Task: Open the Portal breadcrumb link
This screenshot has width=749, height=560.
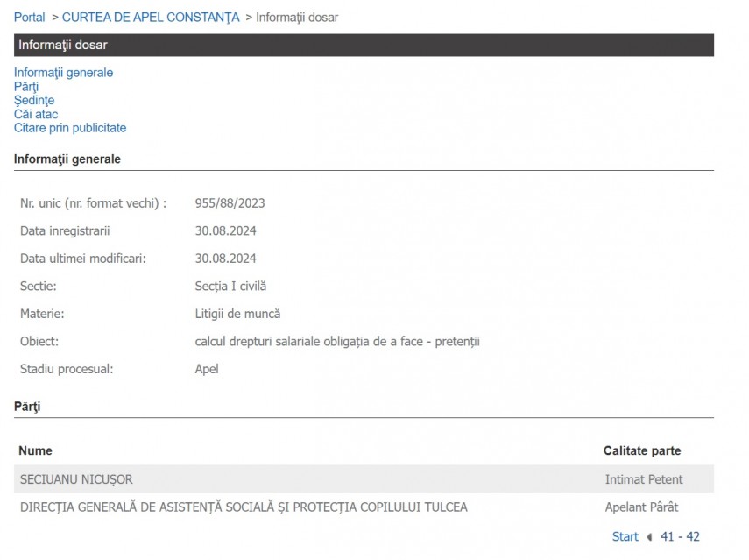Action: point(29,18)
